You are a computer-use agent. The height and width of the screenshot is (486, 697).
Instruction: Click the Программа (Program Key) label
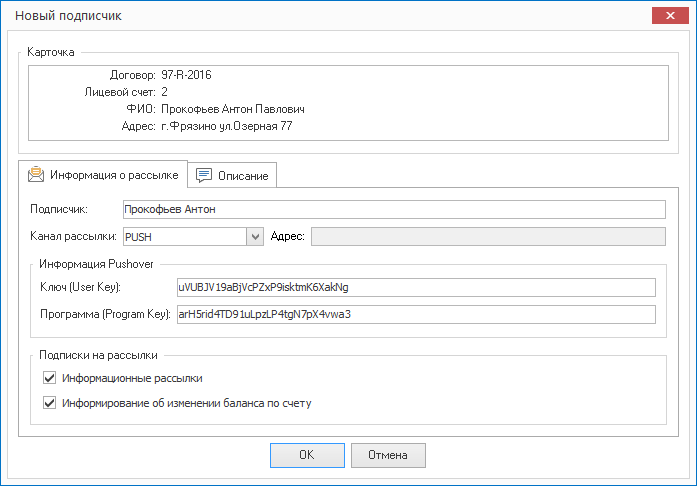(105, 314)
